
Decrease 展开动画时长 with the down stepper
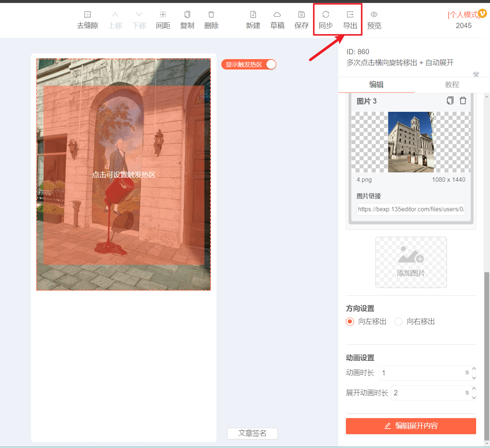474,397
